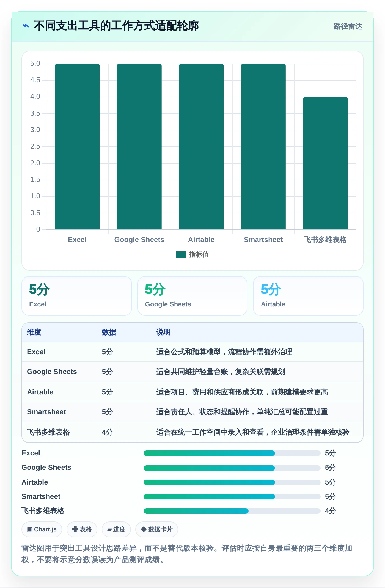Click the blue lightning icon beside the title
The height and width of the screenshot is (588, 385).
click(x=26, y=26)
